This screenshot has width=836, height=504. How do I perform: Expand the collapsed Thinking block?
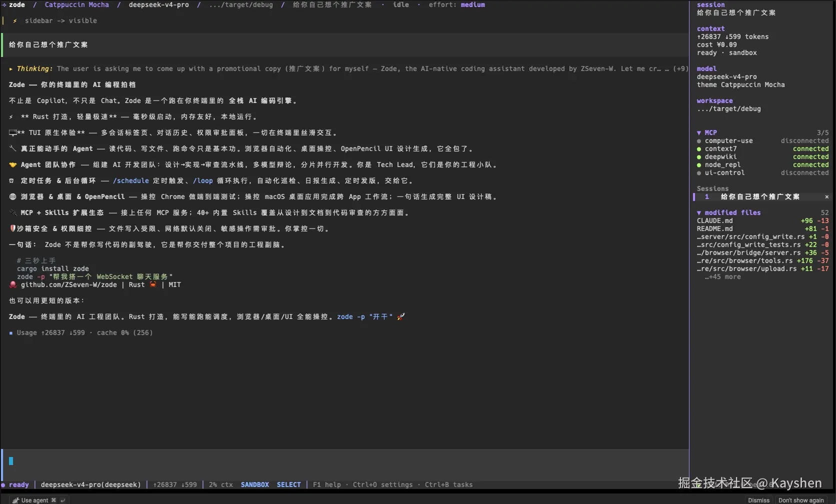point(11,69)
